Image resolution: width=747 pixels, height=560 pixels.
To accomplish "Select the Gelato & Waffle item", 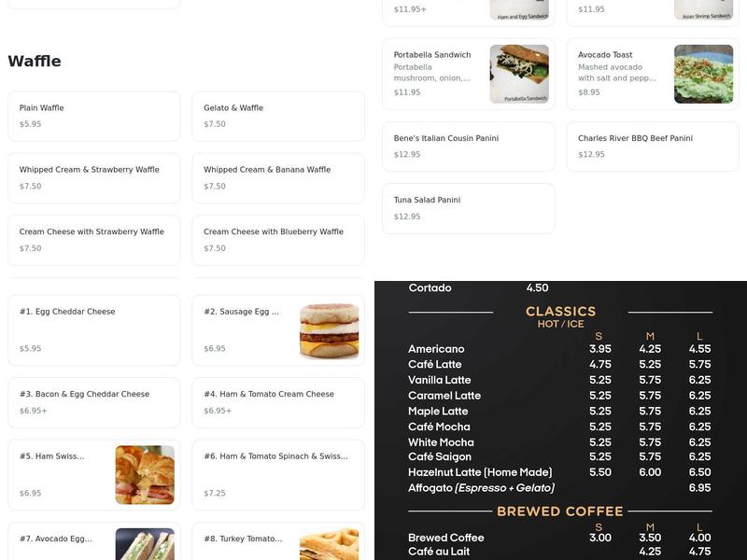I will 277,115.
